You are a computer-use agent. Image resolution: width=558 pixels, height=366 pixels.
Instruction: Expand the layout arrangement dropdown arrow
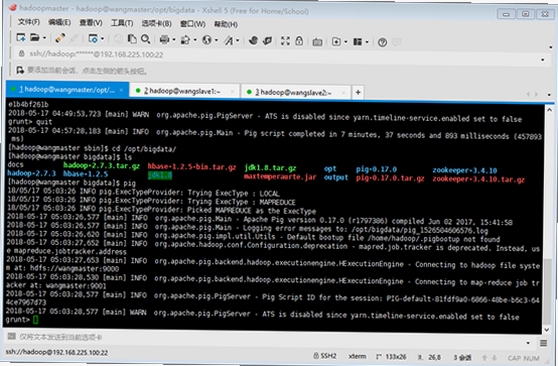click(367, 42)
